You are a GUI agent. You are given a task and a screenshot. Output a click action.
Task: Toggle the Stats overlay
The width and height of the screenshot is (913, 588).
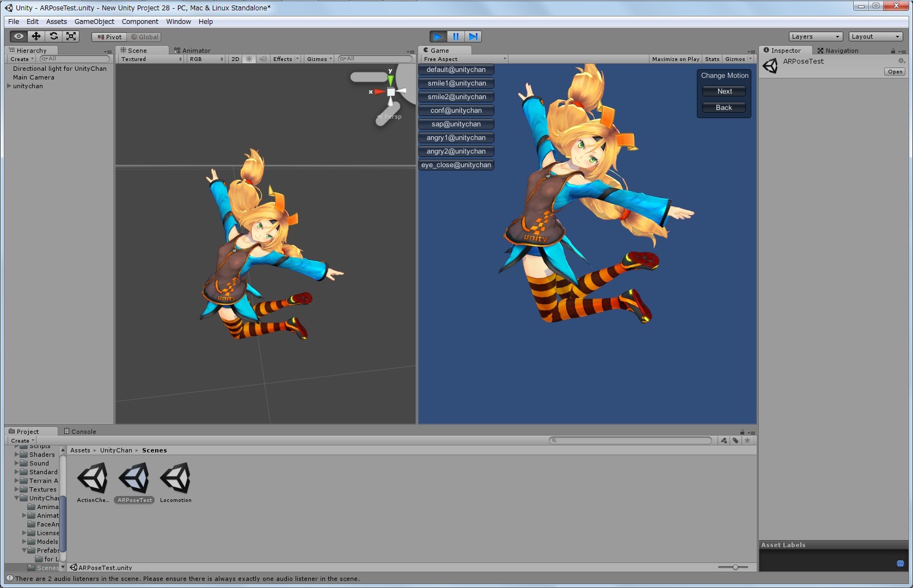coord(712,59)
